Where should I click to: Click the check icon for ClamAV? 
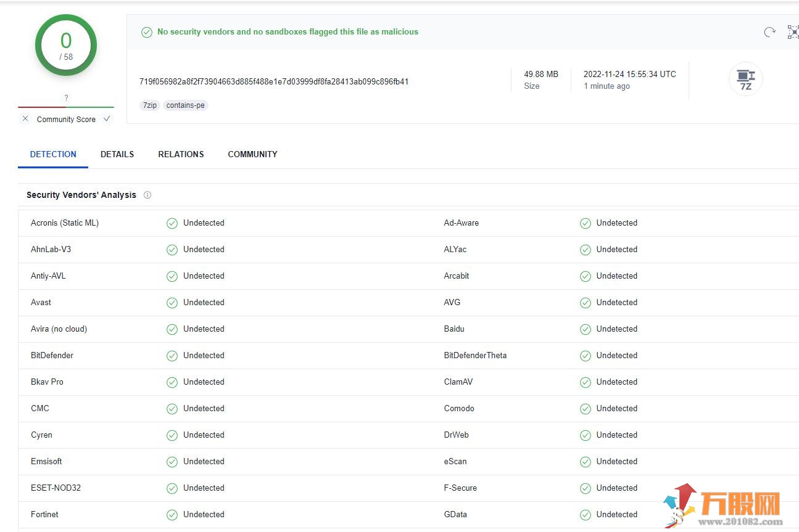(586, 382)
